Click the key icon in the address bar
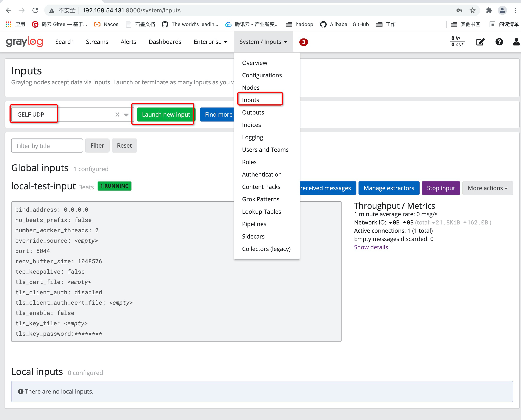This screenshot has width=521, height=420. [x=459, y=10]
